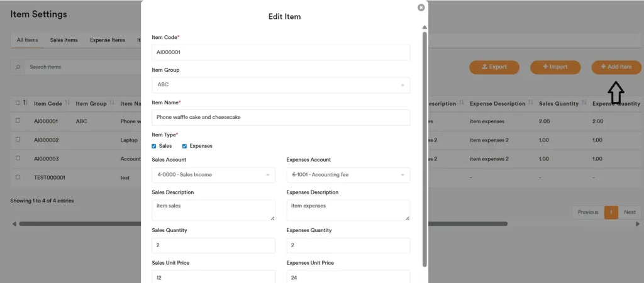644x283 pixels.
Task: Click the modal scrollbar up arrow
Action: (425, 28)
